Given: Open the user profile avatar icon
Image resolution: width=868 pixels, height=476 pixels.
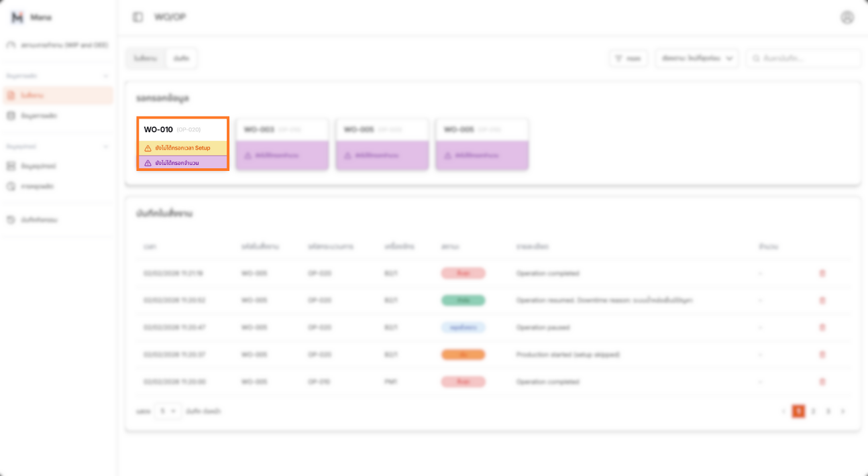Looking at the screenshot, I should [847, 17].
